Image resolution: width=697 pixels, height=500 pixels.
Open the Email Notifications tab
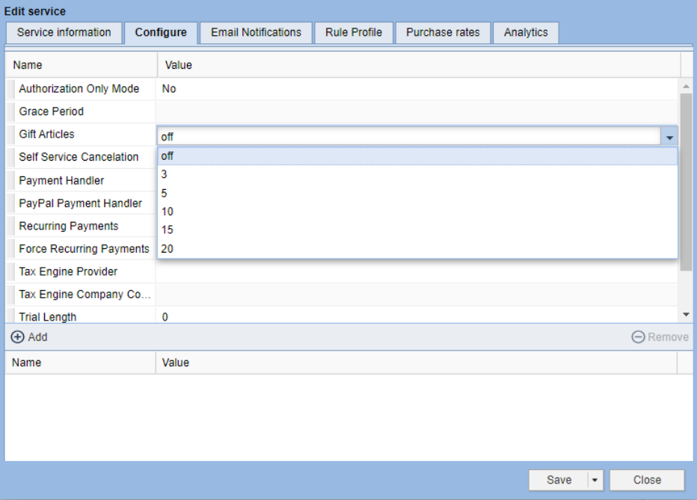coord(256,33)
